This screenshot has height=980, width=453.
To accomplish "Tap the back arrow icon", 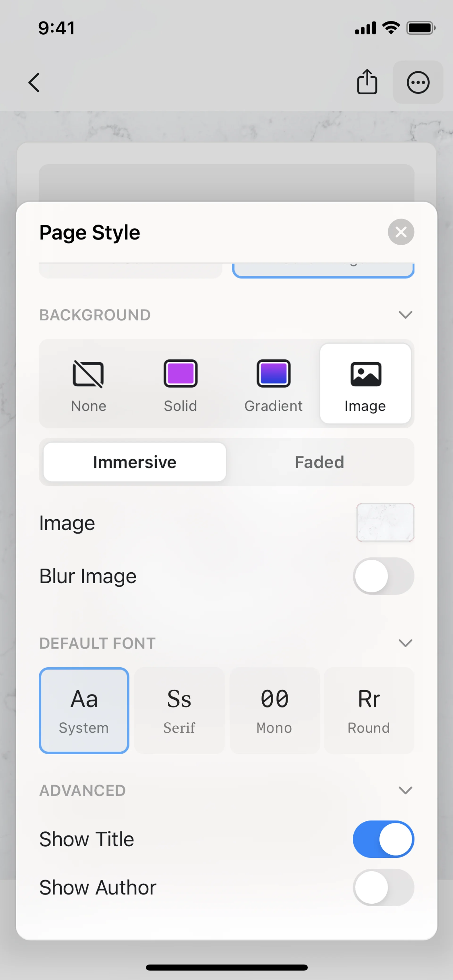I will [34, 83].
